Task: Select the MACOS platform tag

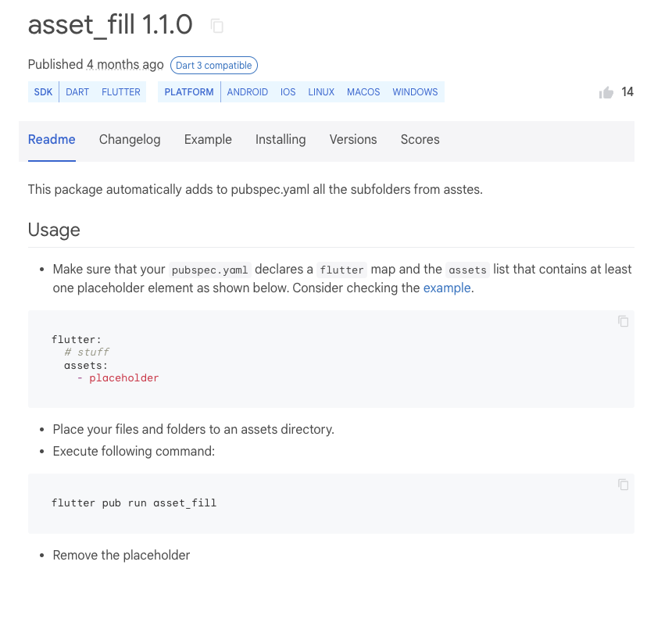Action: (363, 92)
